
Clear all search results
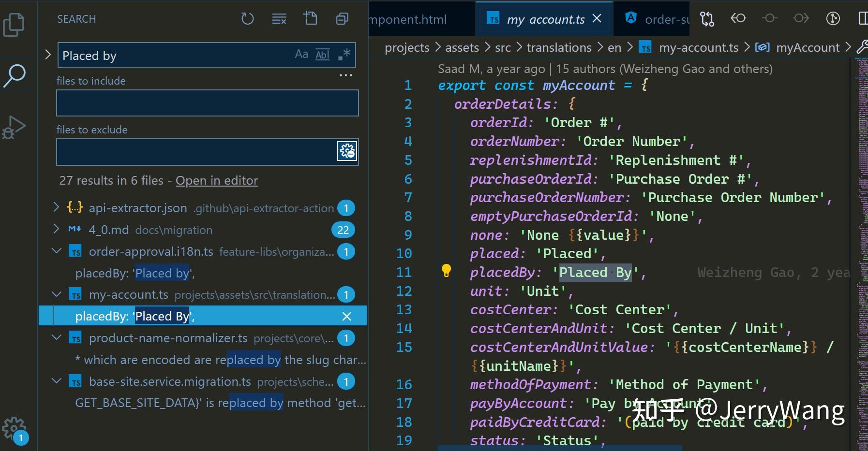click(x=279, y=18)
